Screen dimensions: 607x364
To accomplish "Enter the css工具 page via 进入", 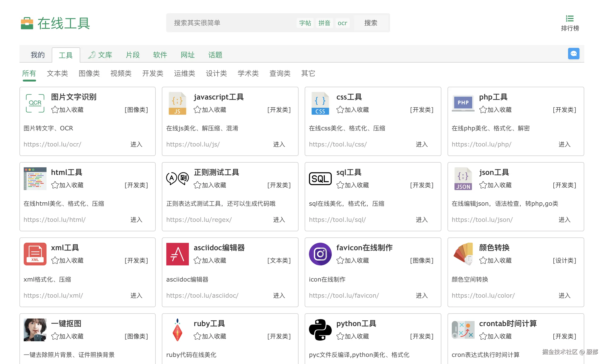I will 422,145.
